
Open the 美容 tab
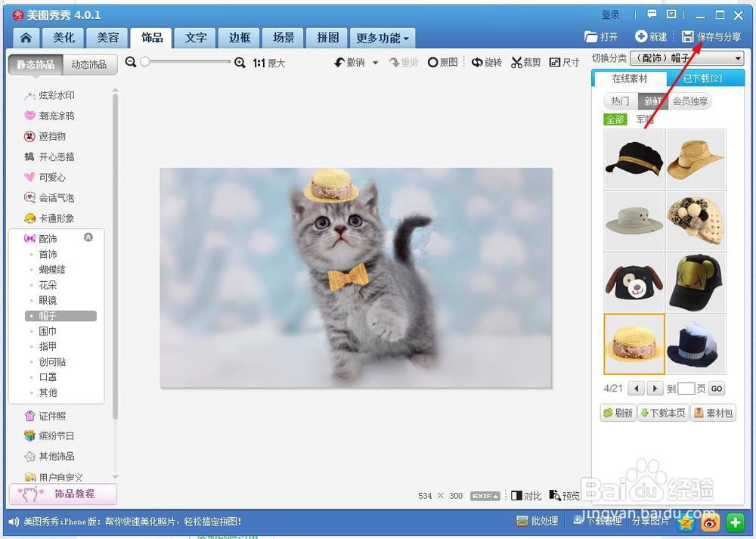point(107,38)
